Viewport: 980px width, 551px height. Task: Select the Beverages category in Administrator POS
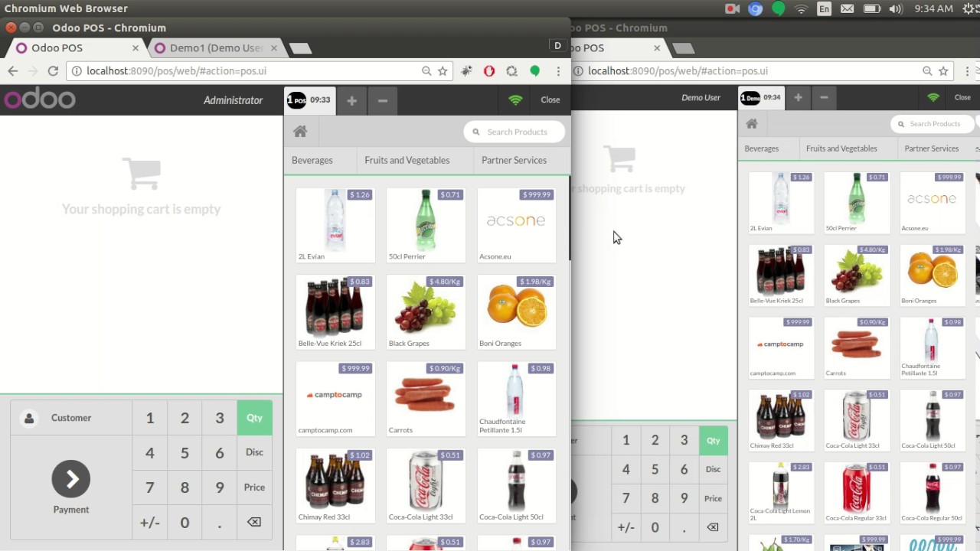tap(312, 160)
